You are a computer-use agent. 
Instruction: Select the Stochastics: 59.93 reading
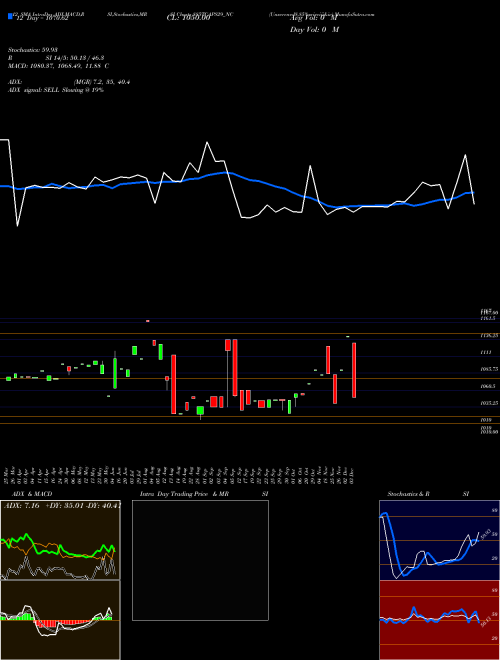[x=31, y=50]
